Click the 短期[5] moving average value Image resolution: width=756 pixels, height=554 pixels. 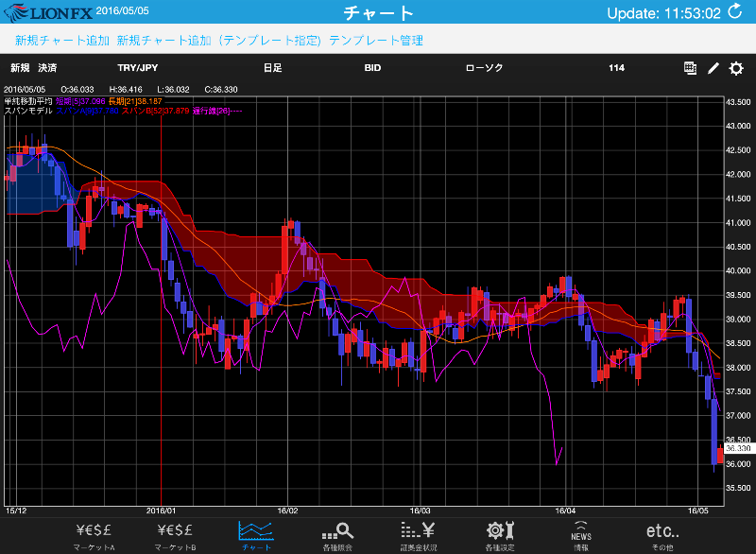point(80,101)
